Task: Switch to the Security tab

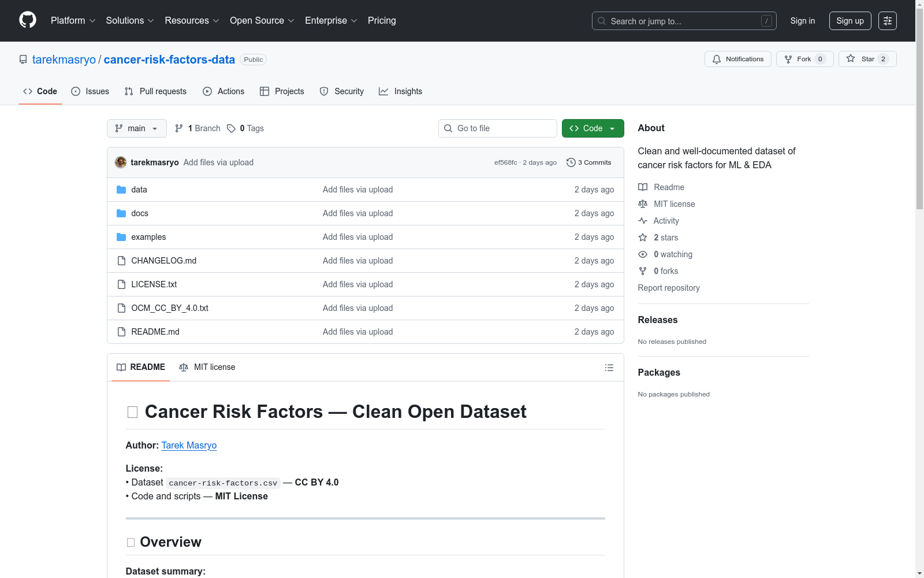Action: (x=342, y=91)
